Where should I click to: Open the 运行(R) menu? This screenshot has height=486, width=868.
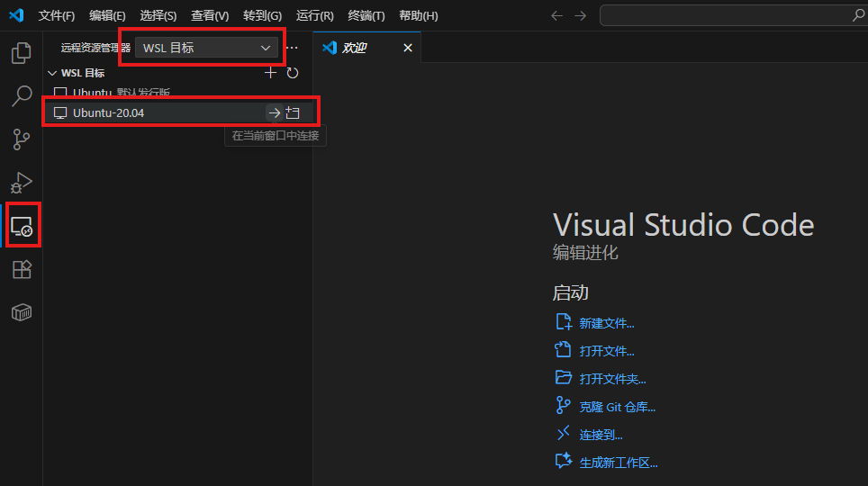pos(315,15)
